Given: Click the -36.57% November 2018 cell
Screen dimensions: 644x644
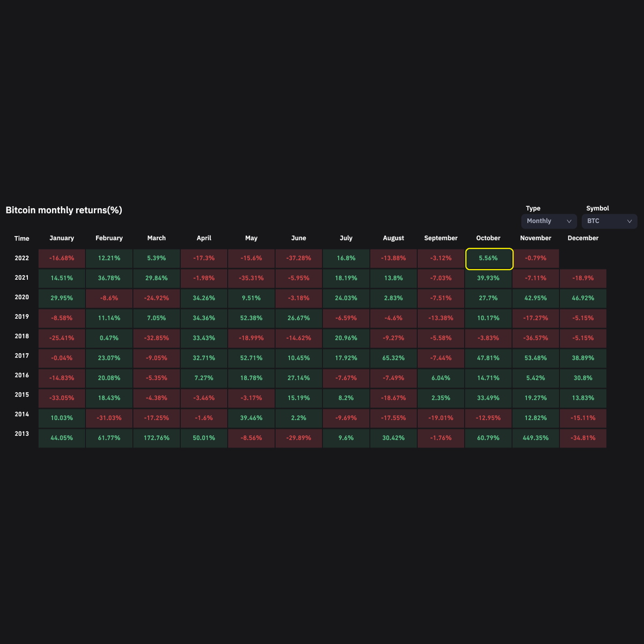Looking at the screenshot, I should pyautogui.click(x=536, y=339).
